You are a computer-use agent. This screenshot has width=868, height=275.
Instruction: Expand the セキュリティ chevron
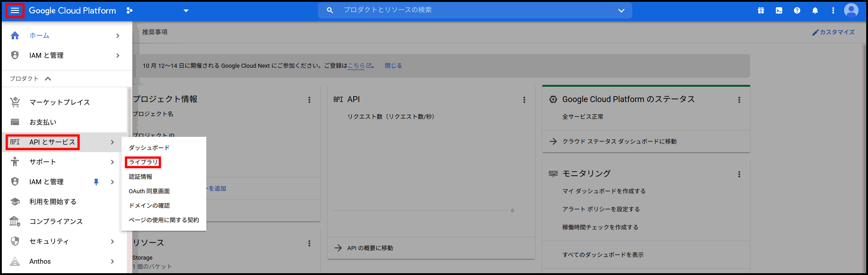point(112,241)
